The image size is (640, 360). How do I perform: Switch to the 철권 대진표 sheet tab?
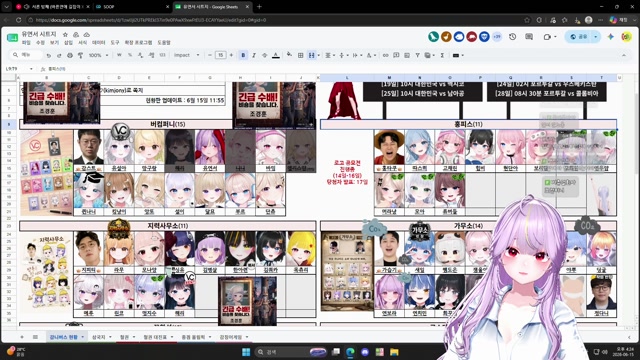158,337
